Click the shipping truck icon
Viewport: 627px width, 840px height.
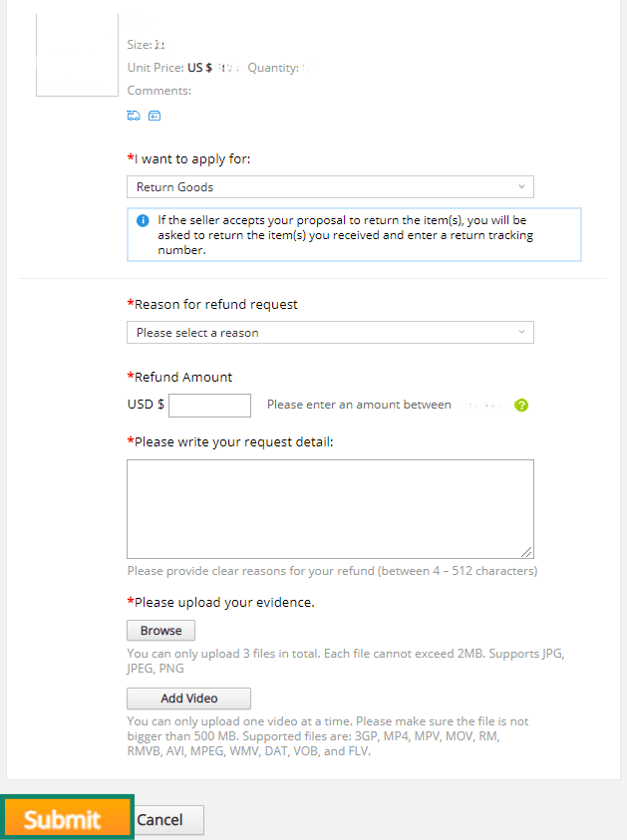(134, 116)
